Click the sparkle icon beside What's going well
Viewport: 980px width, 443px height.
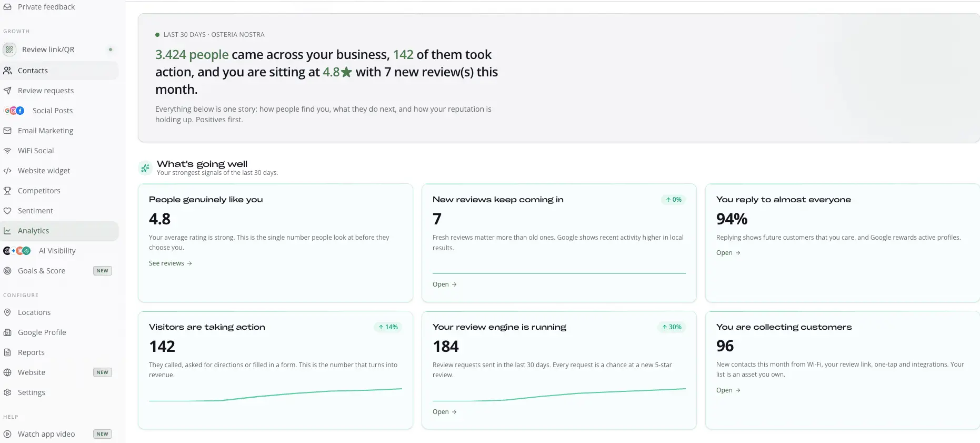[x=145, y=168]
